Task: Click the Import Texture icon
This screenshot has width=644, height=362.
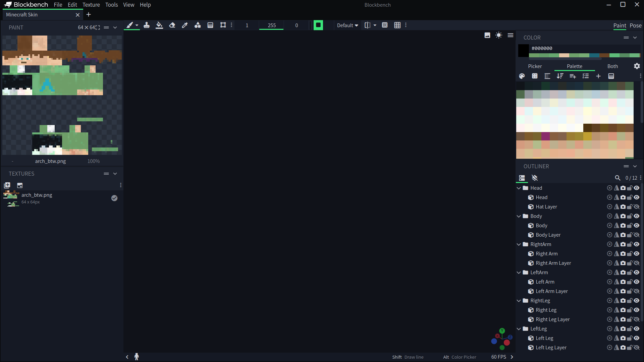Action: pos(20,185)
